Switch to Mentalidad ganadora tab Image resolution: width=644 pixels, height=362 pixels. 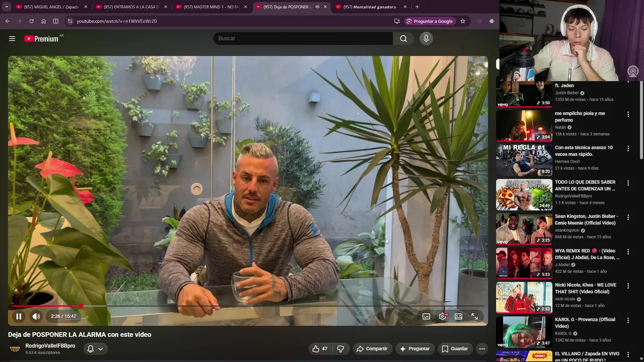[371, 7]
